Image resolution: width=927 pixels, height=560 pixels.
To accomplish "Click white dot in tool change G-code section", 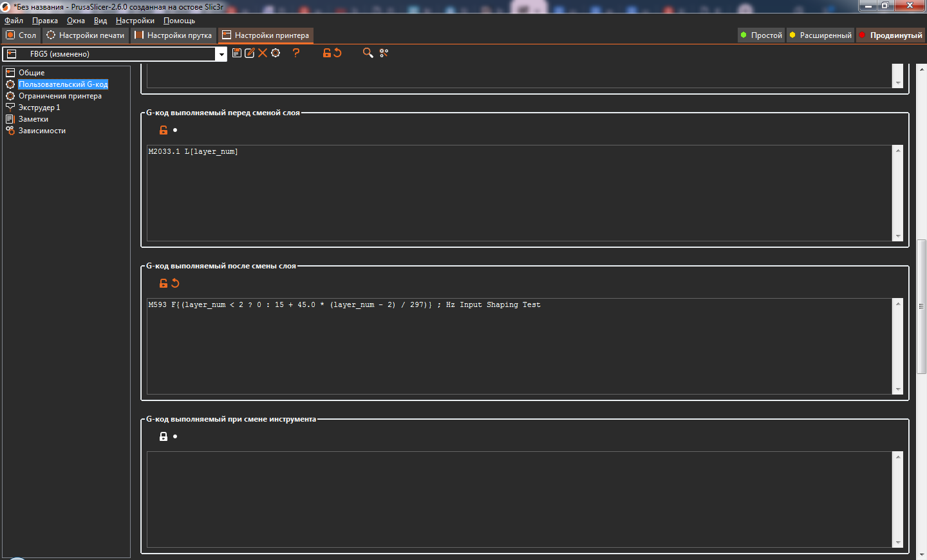I will tap(175, 436).
